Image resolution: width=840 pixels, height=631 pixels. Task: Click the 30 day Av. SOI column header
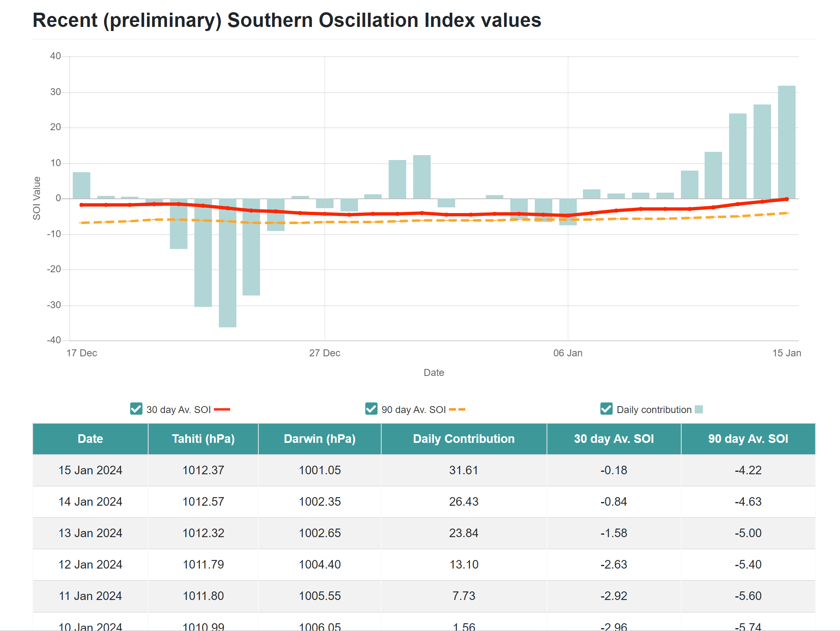click(614, 439)
